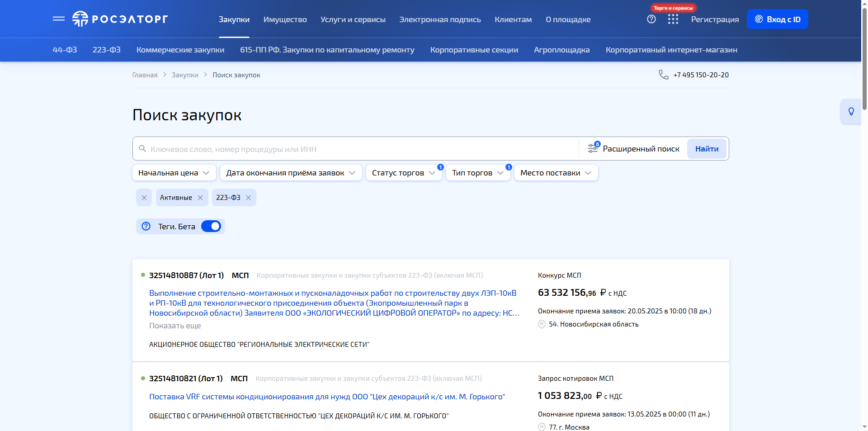Clear all filters with the X chip

point(144,198)
